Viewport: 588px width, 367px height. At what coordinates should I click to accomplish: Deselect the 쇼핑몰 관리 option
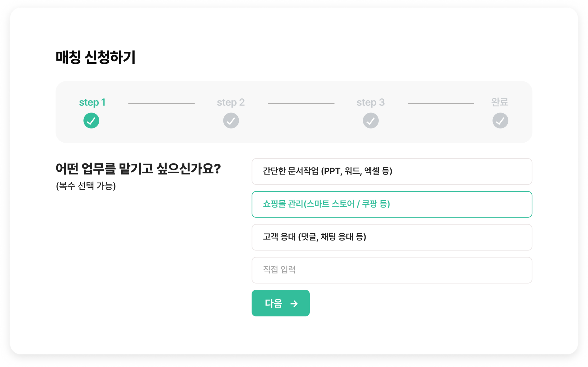pyautogui.click(x=392, y=204)
